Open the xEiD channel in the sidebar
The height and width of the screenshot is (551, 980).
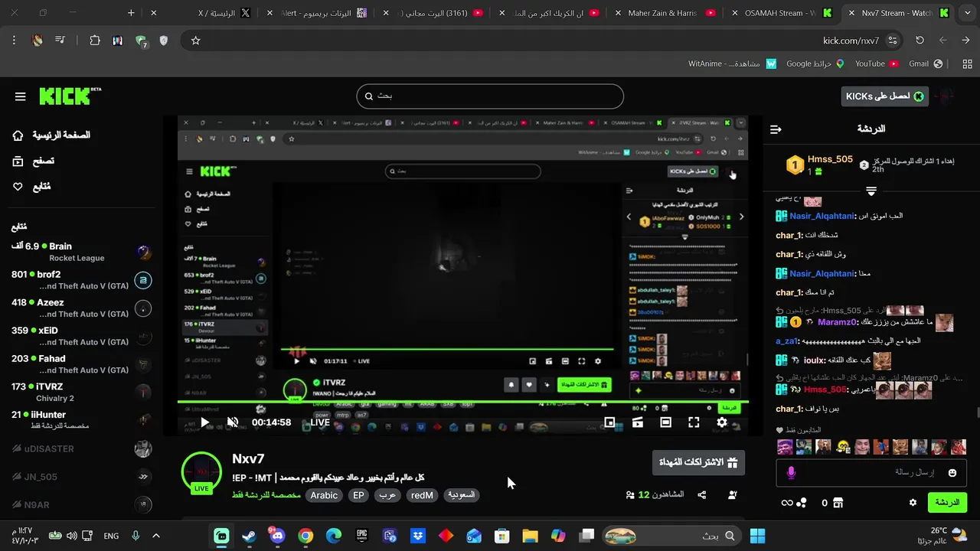tap(80, 336)
